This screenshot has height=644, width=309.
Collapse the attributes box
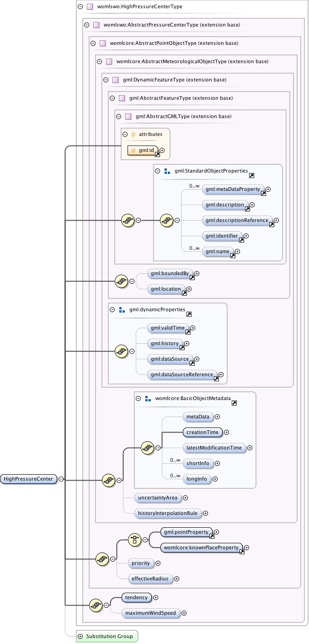[x=125, y=135]
